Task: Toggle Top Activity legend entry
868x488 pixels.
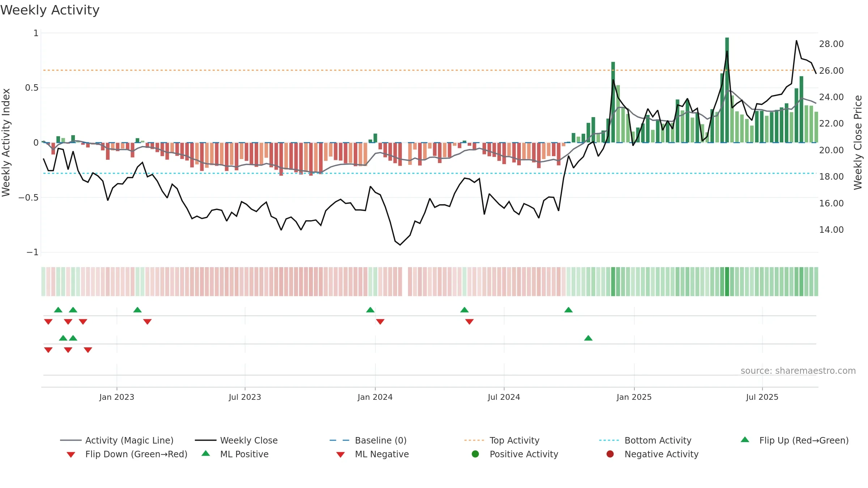Action: [x=502, y=440]
